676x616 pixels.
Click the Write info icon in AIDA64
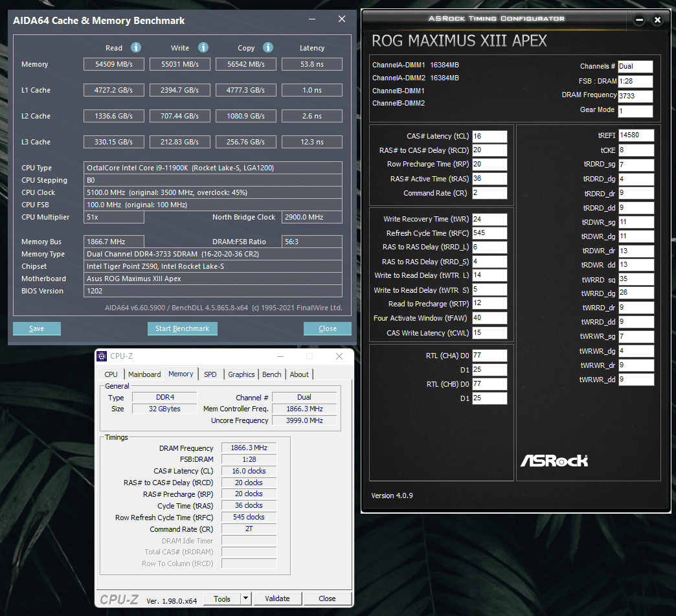[203, 47]
